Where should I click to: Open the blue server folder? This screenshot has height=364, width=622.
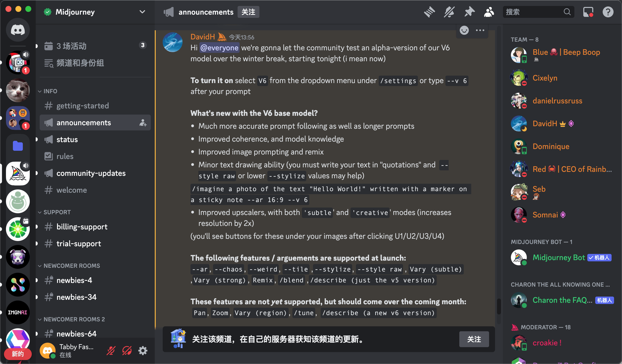[18, 146]
